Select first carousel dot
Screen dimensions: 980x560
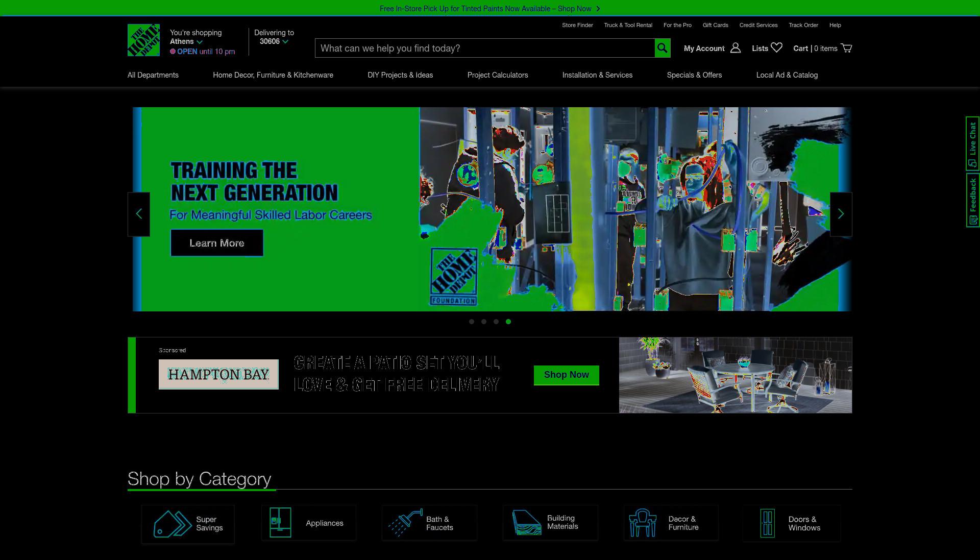(472, 322)
